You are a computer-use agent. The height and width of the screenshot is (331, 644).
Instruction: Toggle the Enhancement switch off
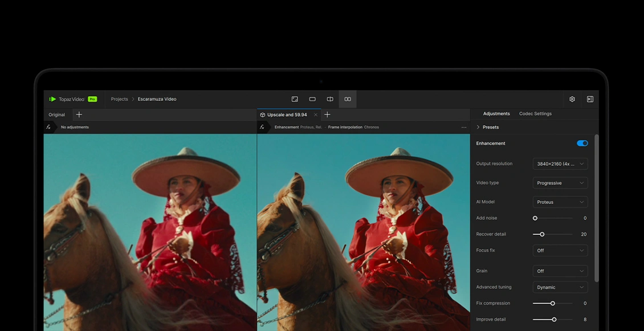[582, 144]
